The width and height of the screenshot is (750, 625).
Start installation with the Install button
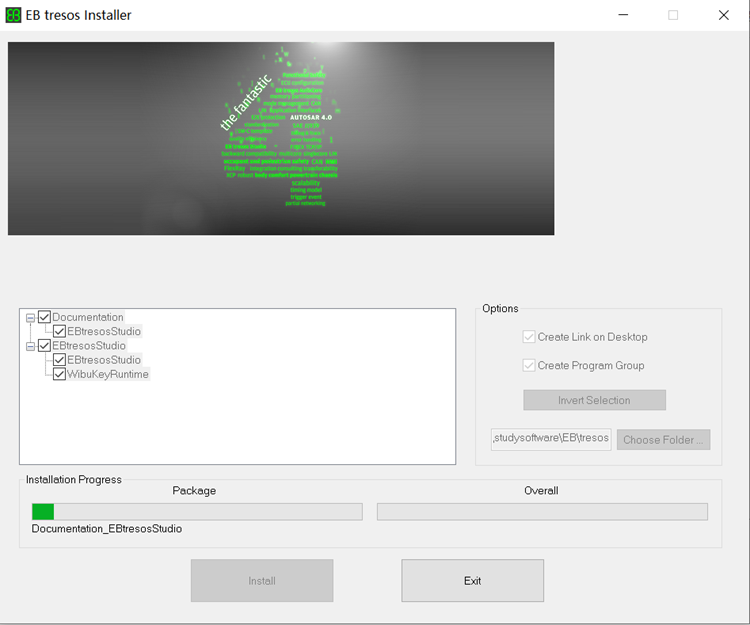coord(262,581)
